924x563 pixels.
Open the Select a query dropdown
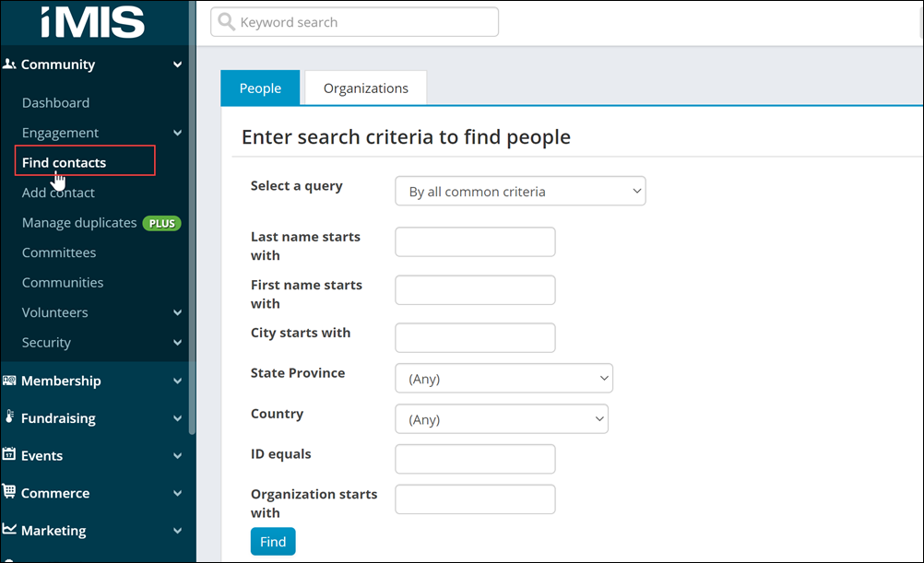click(x=520, y=192)
